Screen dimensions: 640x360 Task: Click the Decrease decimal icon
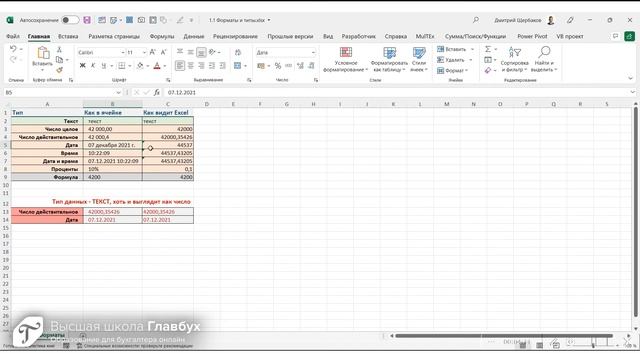click(x=311, y=66)
